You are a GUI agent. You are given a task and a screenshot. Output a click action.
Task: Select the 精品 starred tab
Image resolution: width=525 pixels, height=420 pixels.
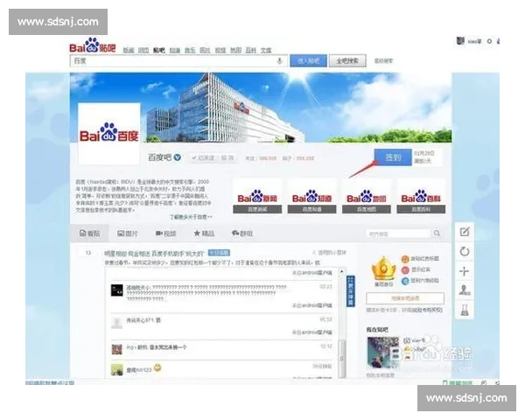[204, 234]
